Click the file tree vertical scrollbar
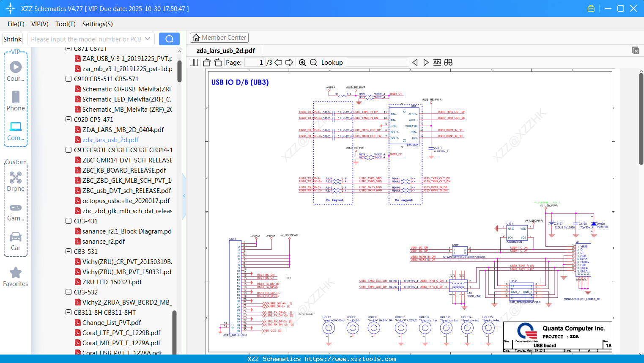The width and height of the screenshot is (644, 363). click(179, 71)
